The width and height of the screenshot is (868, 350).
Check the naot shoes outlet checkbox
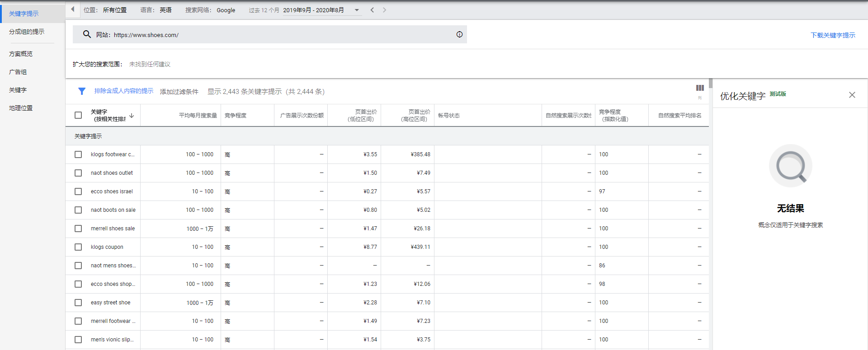tap(78, 173)
